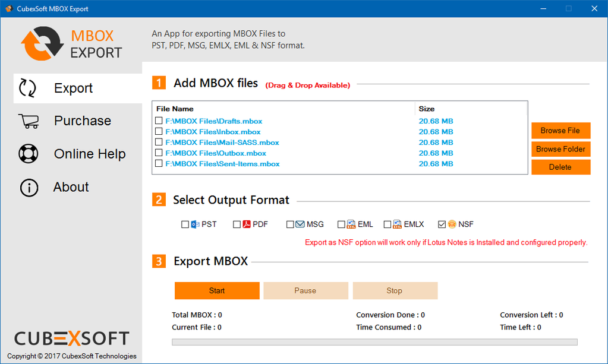Image resolution: width=608 pixels, height=364 pixels.
Task: Click the NSF Lotus Notes icon
Action: [x=452, y=224]
